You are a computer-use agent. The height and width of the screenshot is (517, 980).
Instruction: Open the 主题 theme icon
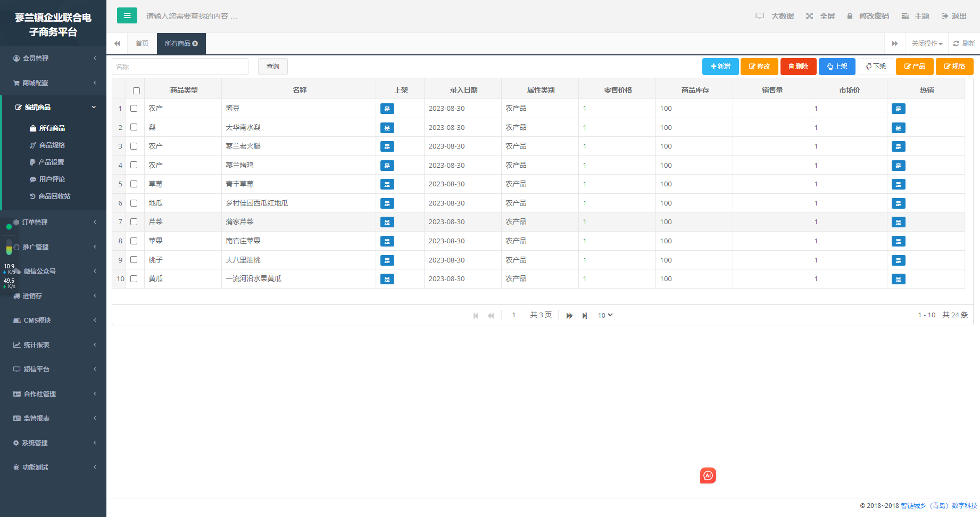click(x=905, y=16)
